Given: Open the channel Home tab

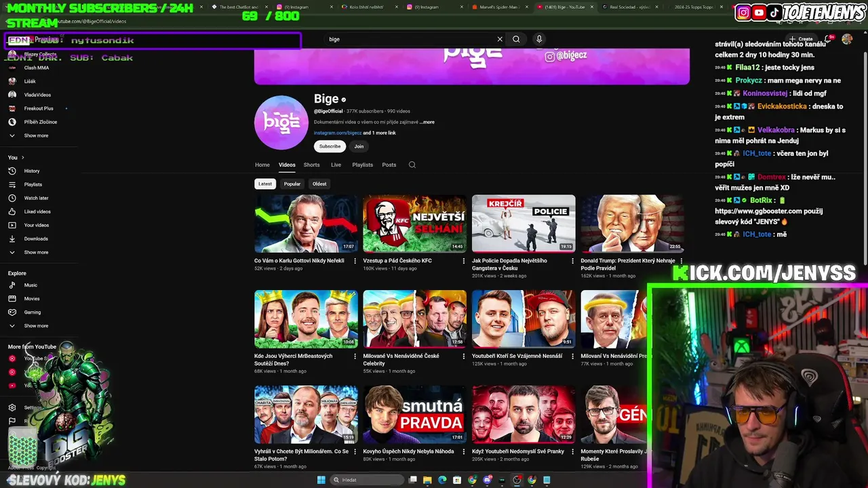Looking at the screenshot, I should [262, 165].
